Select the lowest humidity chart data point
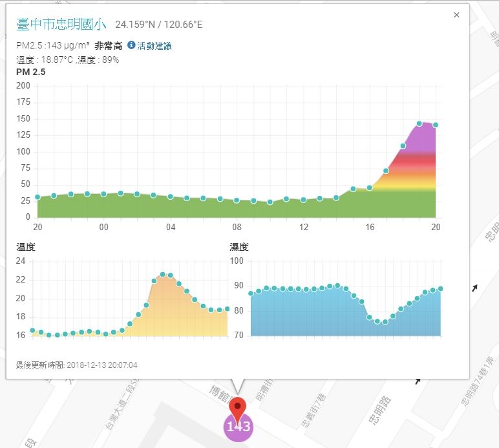Viewport: 499px width, 448px height. click(x=385, y=322)
